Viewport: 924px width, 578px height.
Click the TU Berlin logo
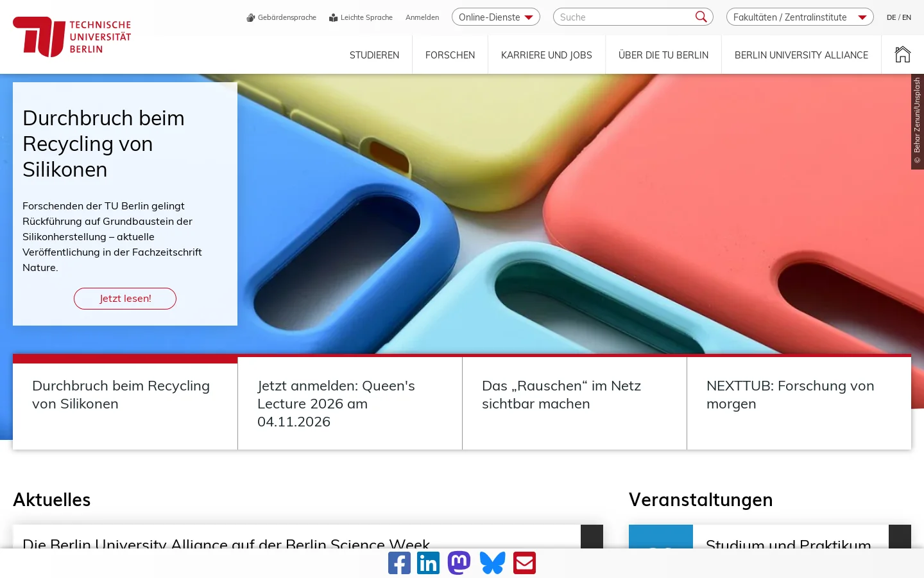pyautogui.click(x=72, y=37)
